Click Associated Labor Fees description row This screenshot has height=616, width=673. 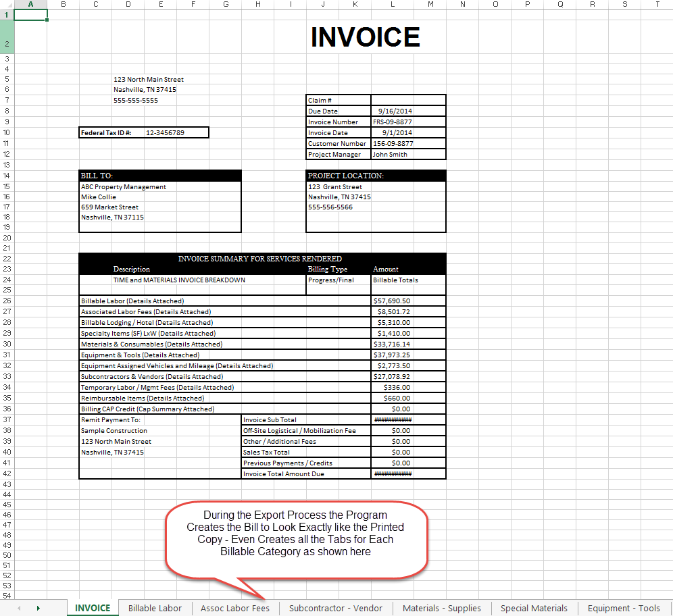[x=225, y=311]
